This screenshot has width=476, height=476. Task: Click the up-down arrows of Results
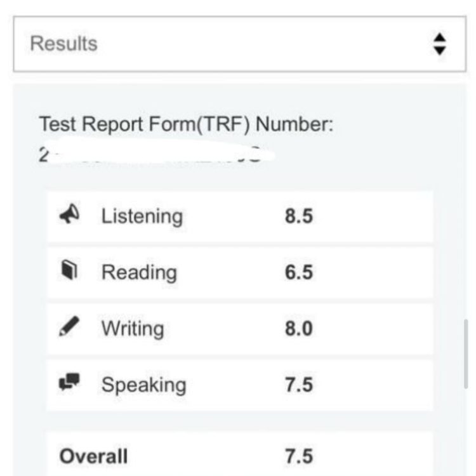439,44
